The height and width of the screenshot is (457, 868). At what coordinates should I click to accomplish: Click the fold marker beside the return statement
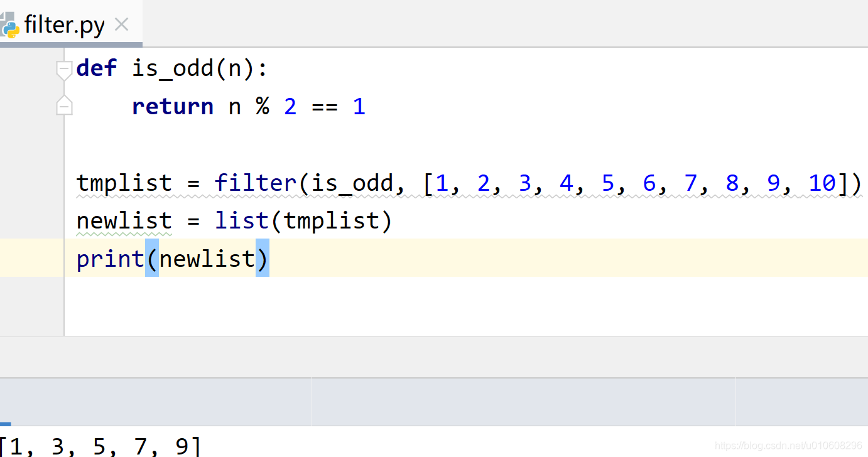63,105
